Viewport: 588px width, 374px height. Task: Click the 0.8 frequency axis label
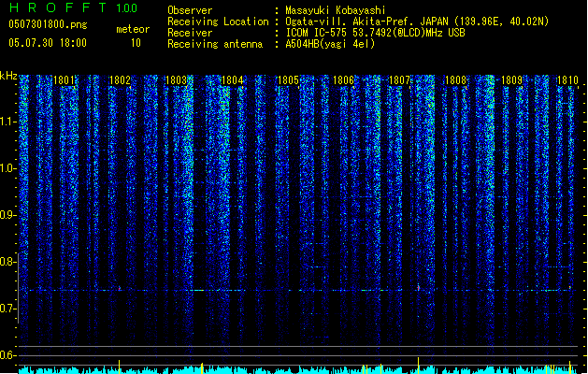(8, 262)
